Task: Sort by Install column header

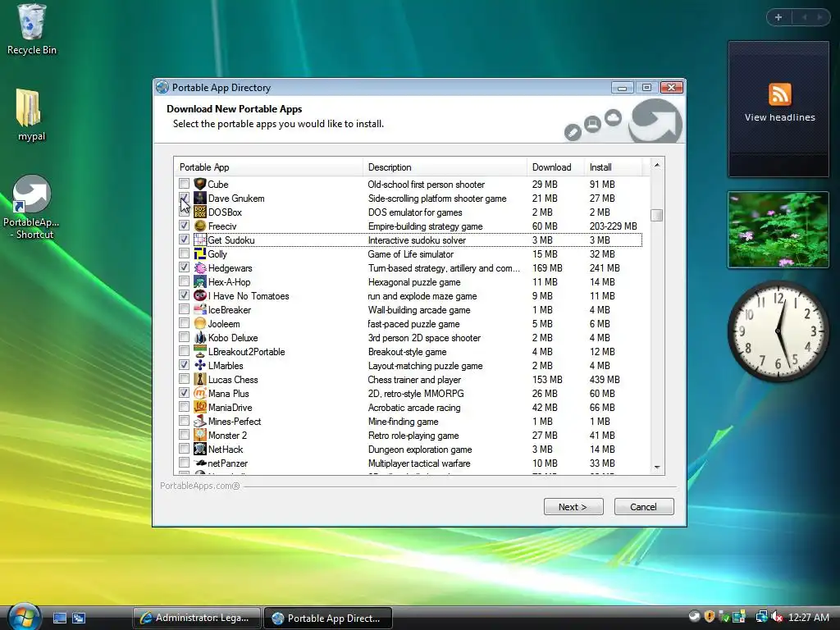Action: click(x=613, y=167)
